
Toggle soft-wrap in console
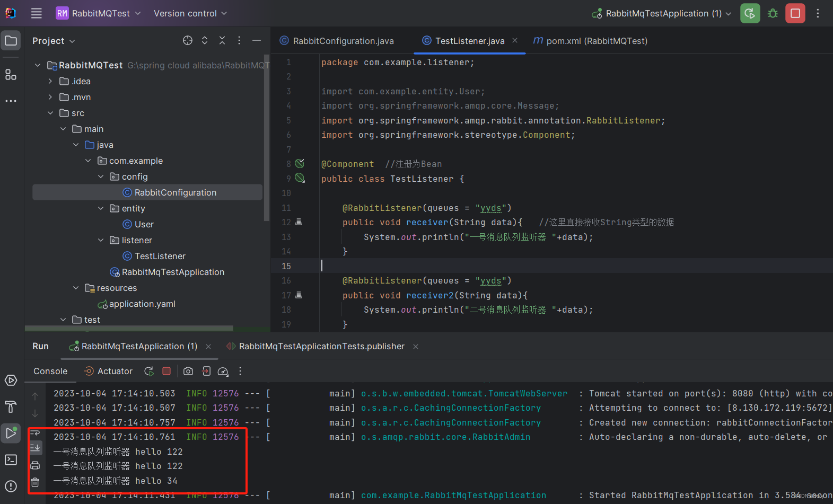click(x=35, y=432)
